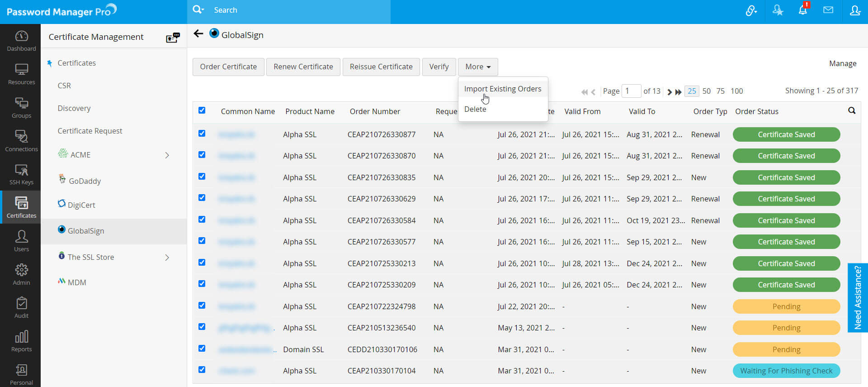Viewport: 868px width, 387px height.
Task: Expand The SSL Store submenu chevron
Action: (x=167, y=258)
